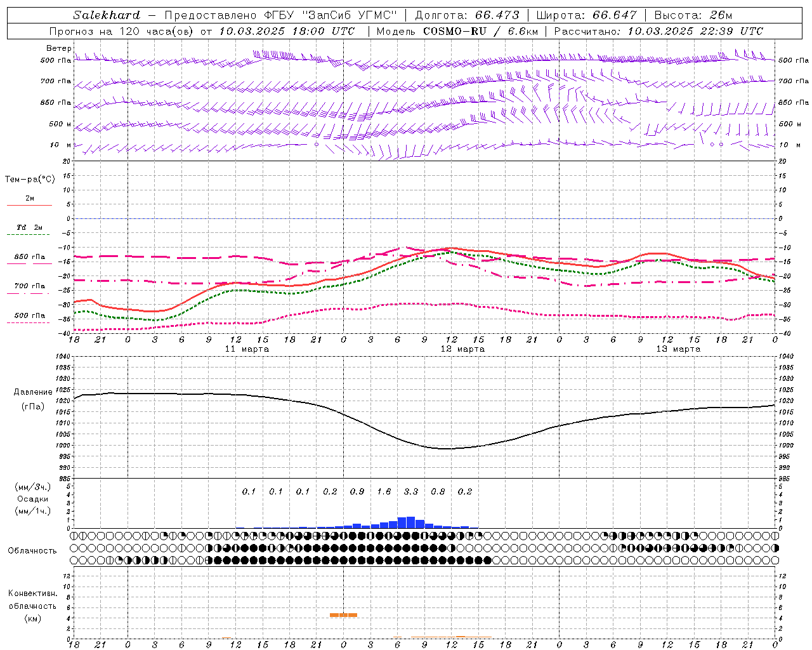Viewport: 812px width, 650px height.
Task: Click the Тем-ра(°C) axis label
Action: point(30,180)
